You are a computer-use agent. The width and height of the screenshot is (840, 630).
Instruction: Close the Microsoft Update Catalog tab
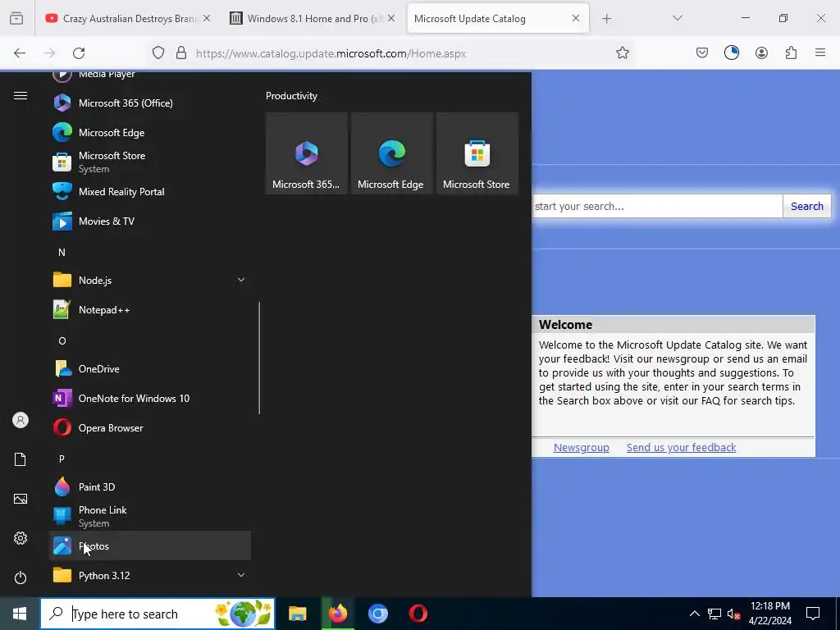click(x=575, y=18)
